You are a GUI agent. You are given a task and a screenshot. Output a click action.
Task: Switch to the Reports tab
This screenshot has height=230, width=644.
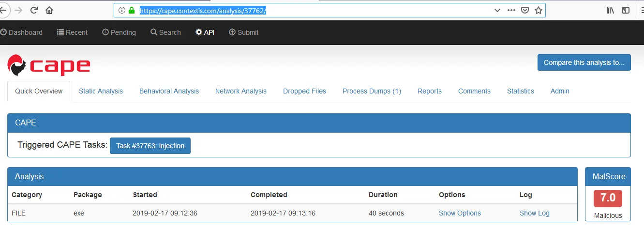[x=430, y=91]
